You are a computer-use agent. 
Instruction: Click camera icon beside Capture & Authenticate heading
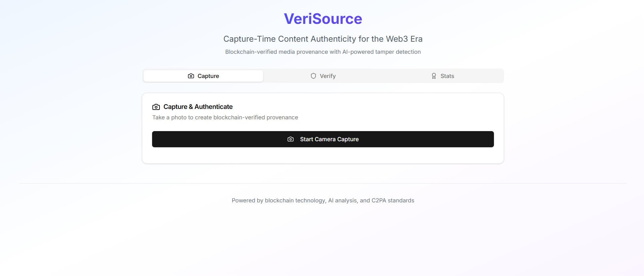click(156, 107)
